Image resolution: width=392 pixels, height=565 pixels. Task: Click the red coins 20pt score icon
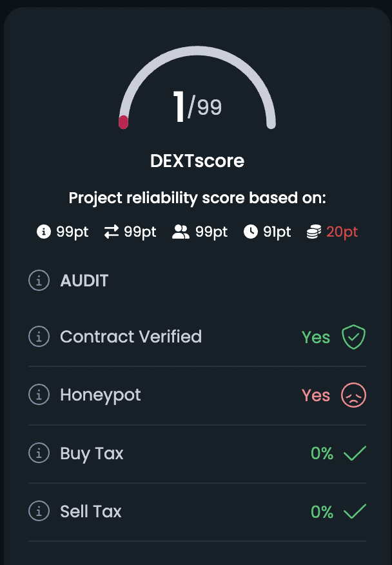coord(314,232)
